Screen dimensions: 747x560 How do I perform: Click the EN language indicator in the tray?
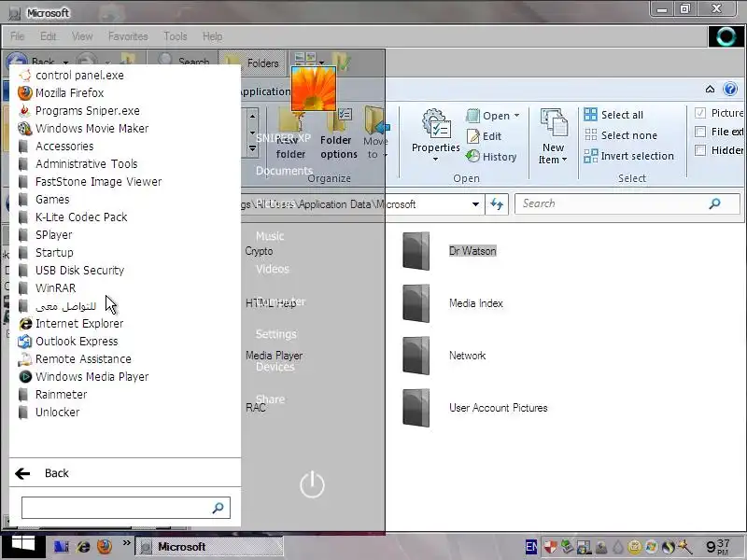[x=530, y=547]
